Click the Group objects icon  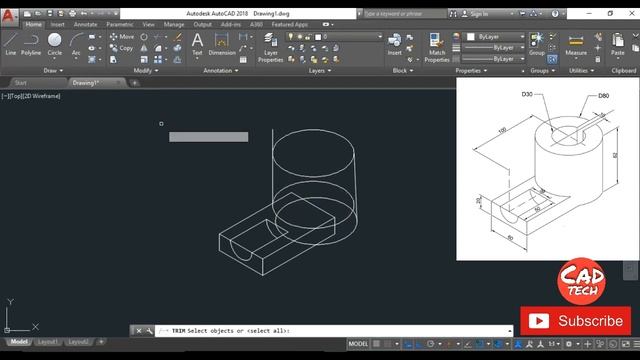coord(537,44)
